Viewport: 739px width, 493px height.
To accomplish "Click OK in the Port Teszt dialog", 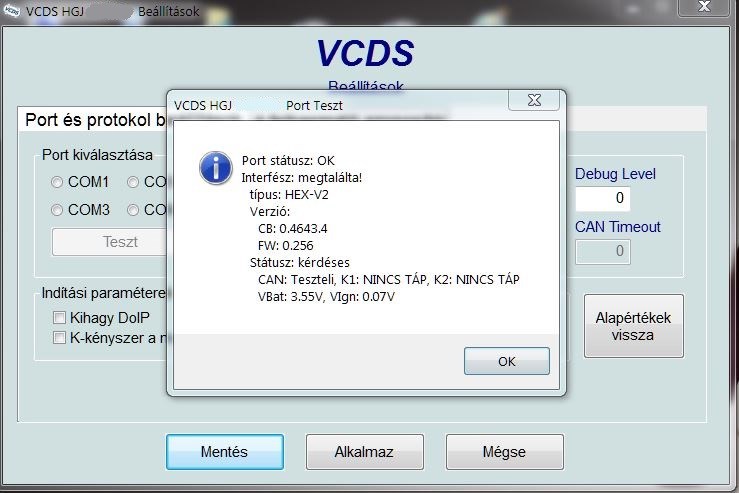I will click(507, 361).
